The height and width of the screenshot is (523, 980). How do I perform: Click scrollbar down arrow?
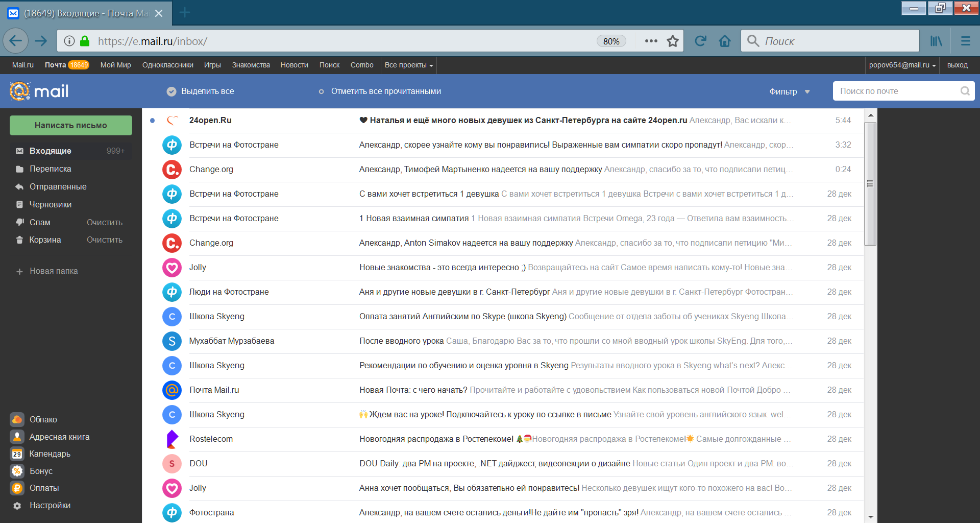[870, 517]
